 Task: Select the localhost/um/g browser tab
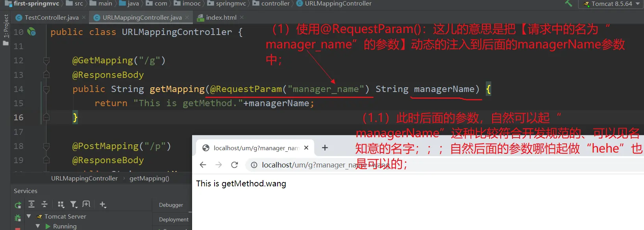coord(254,148)
